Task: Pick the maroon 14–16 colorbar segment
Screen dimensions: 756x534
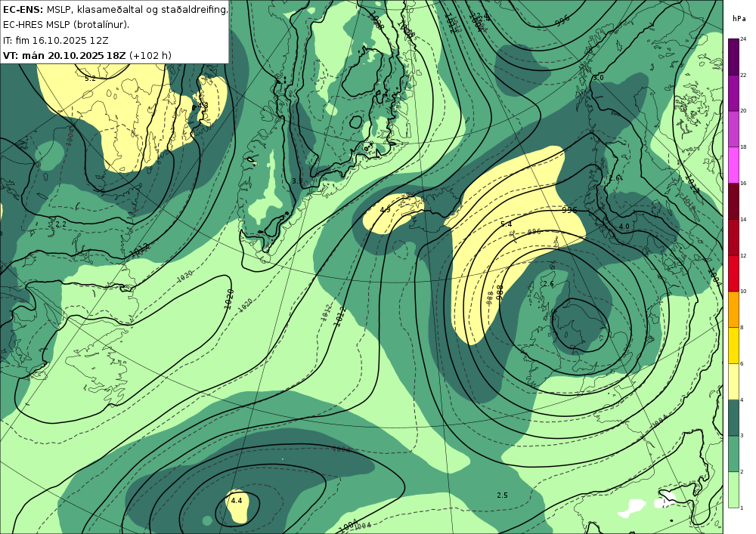Action: coord(733,201)
